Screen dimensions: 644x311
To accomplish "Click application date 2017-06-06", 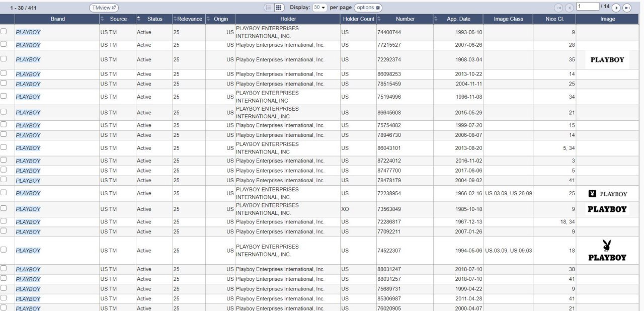I will click(468, 171).
